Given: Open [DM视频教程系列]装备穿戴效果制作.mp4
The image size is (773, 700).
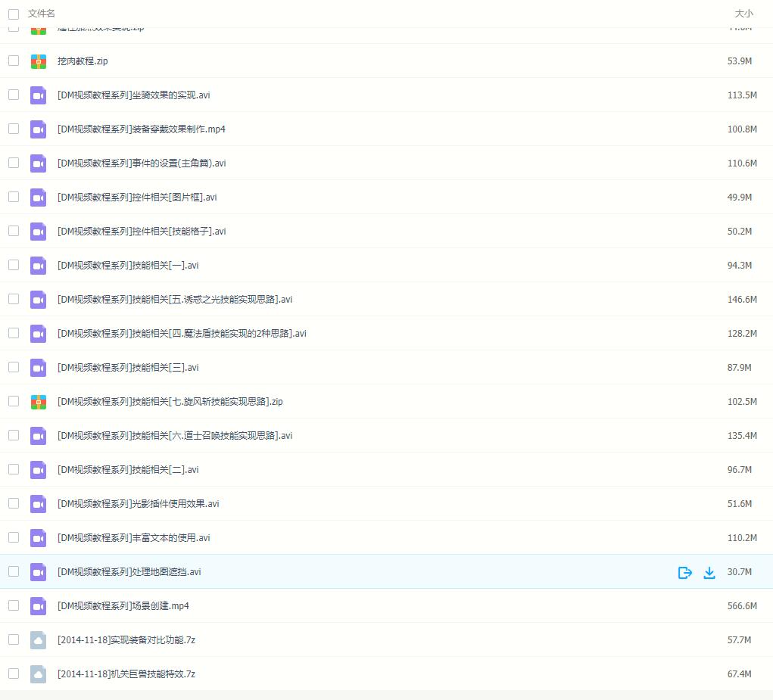Looking at the screenshot, I should click(142, 129).
